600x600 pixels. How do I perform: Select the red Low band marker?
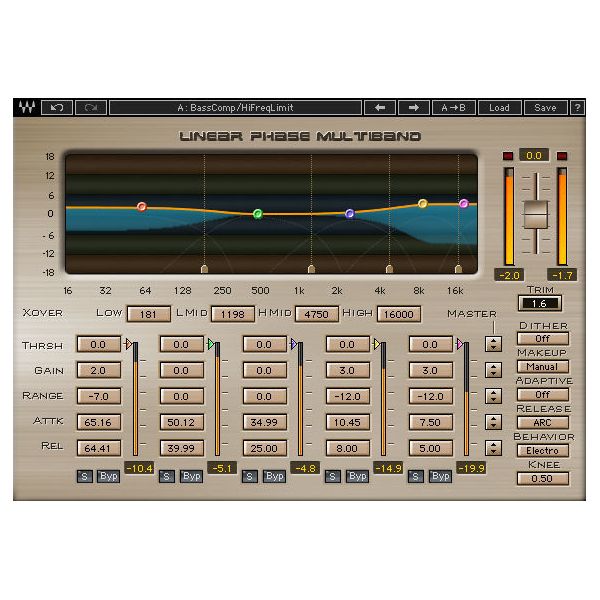[142, 207]
